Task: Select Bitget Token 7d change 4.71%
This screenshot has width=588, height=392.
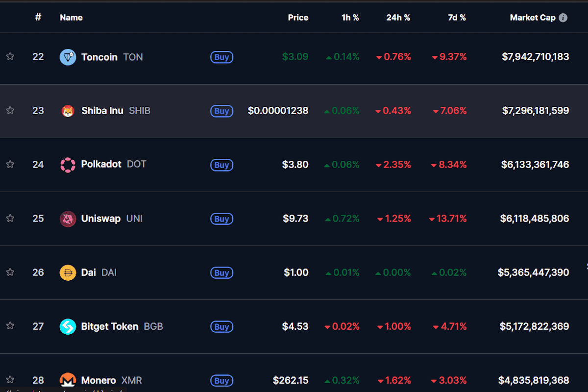Action: (x=450, y=326)
